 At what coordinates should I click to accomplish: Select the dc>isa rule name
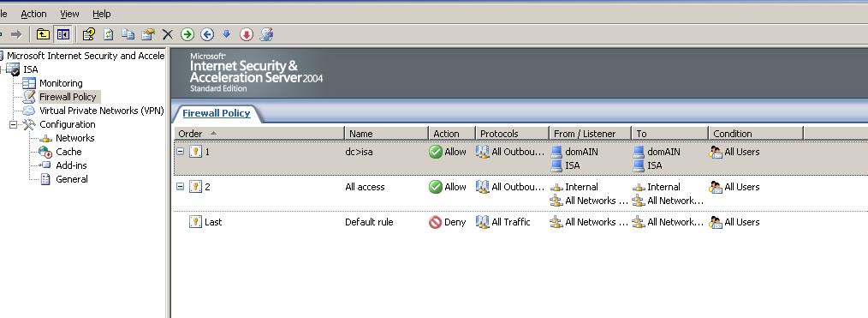(359, 152)
